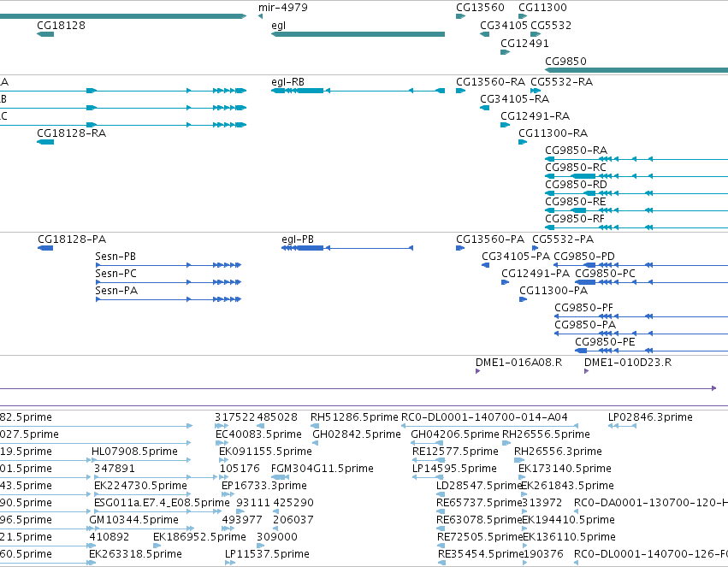Screen dimensions: 728x567
Task: Click the long teal egl gene bar
Action: (358, 34)
